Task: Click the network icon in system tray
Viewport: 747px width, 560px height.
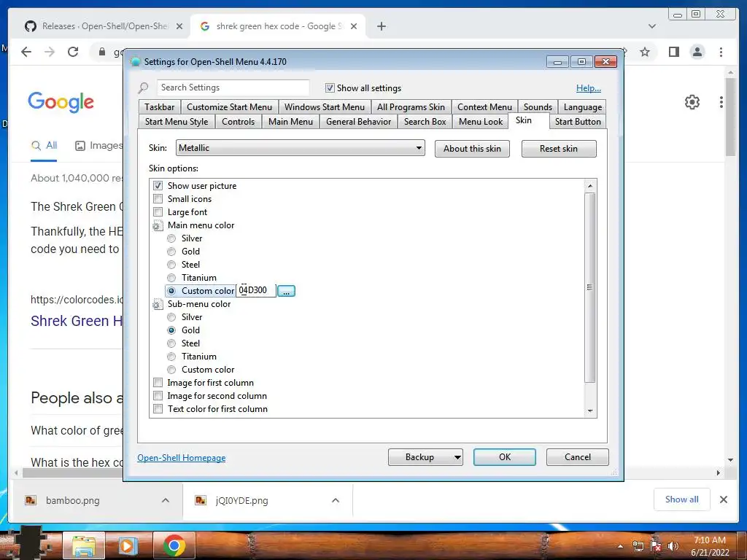Action: tap(638, 546)
